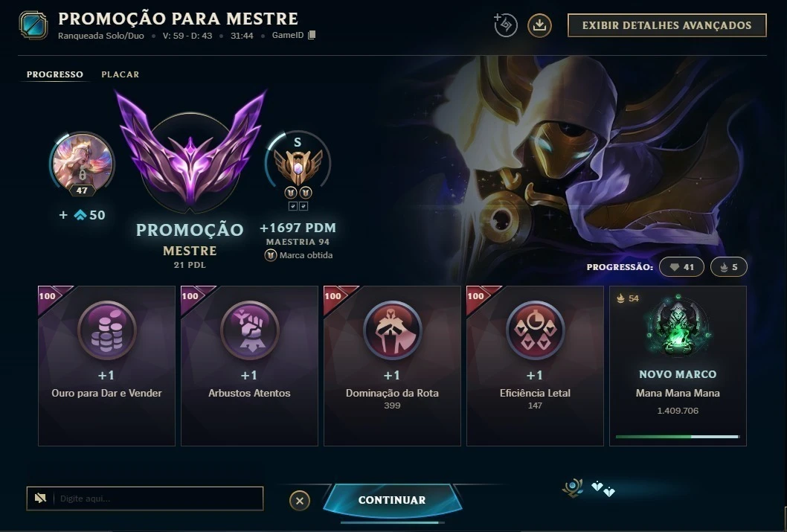Switch to the Placar tab

coord(121,74)
